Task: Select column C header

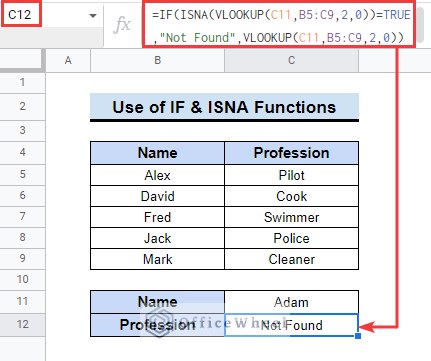Action: coord(292,60)
